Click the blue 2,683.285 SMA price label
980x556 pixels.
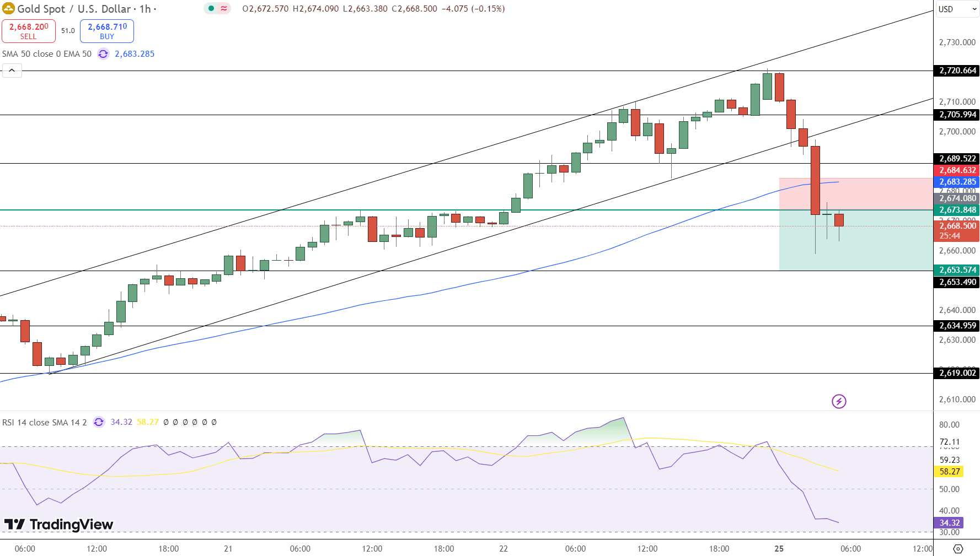click(957, 182)
